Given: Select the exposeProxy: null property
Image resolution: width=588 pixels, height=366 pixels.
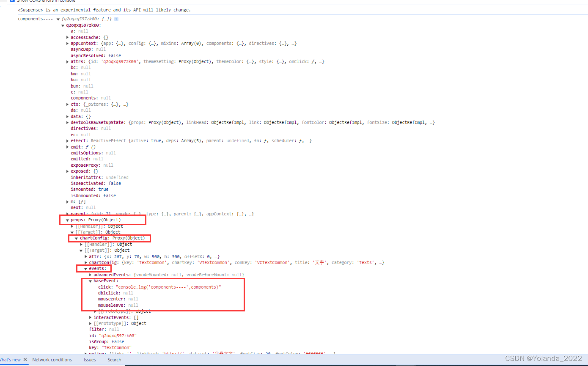Looking at the screenshot, I should point(92,165).
